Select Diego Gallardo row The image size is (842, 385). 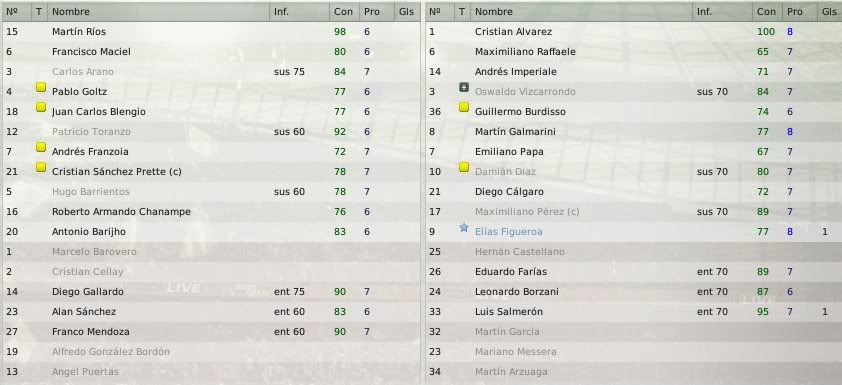(x=211, y=292)
